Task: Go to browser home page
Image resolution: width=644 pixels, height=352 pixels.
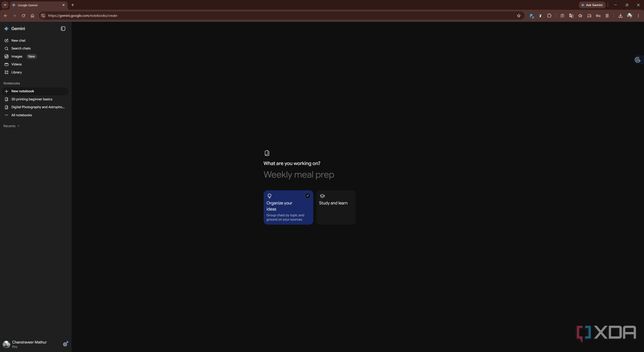Action: point(32,15)
